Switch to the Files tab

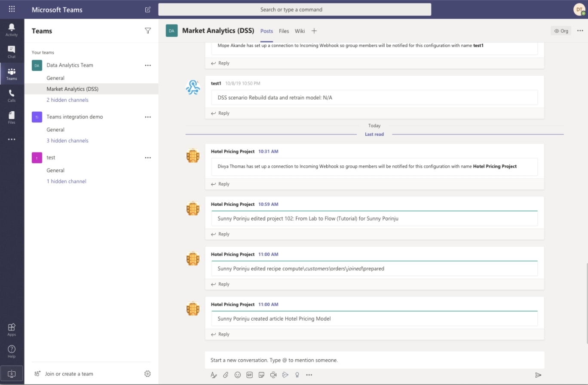coord(284,31)
